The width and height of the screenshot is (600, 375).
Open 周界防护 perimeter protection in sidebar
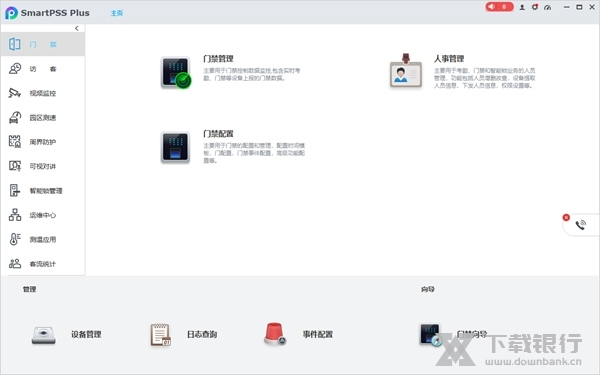[x=42, y=142]
